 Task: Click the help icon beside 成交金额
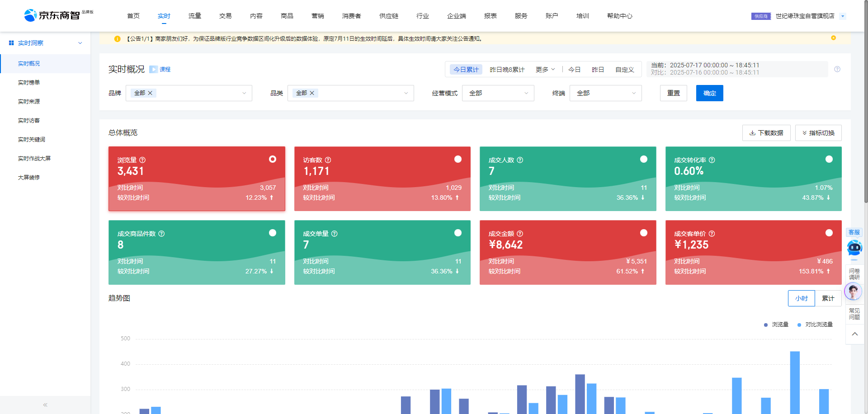click(520, 234)
